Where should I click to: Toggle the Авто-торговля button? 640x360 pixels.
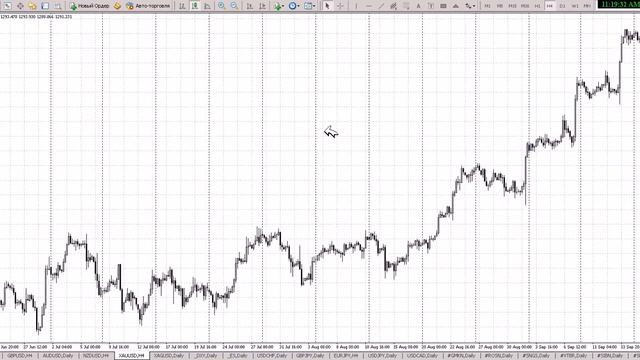tap(148, 6)
